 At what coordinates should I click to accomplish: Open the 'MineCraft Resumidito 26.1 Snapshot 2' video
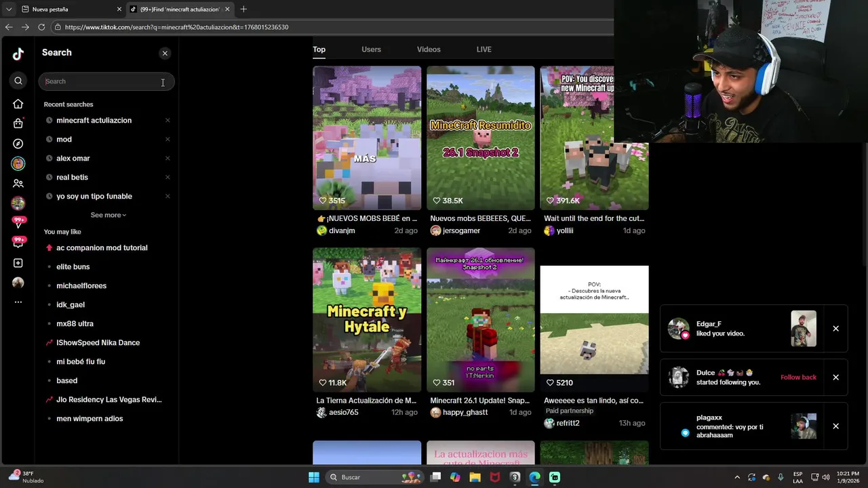click(480, 138)
